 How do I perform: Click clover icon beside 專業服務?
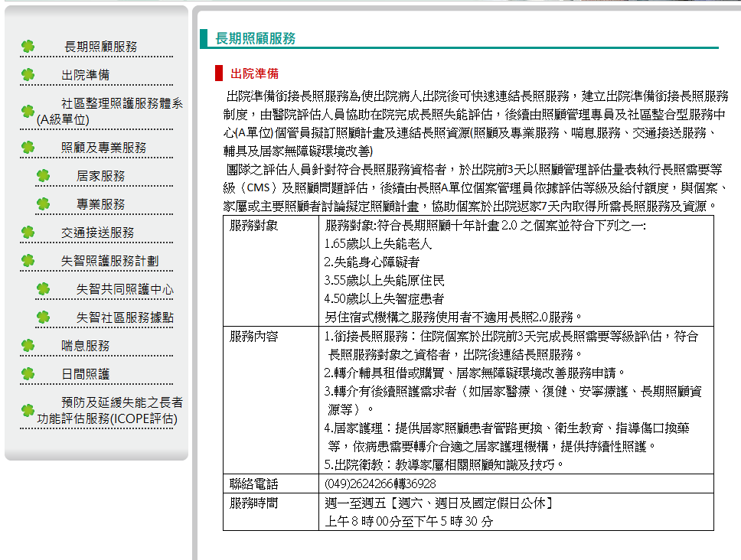point(43,204)
